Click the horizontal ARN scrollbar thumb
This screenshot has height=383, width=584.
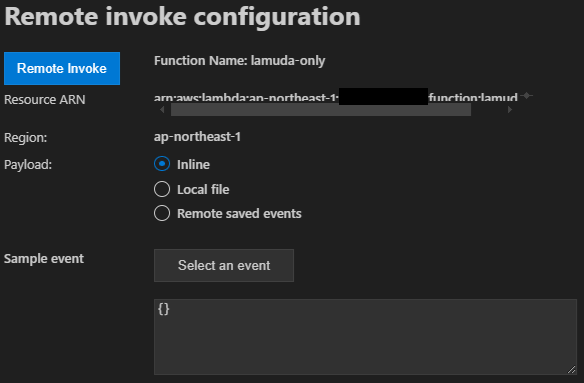321,110
